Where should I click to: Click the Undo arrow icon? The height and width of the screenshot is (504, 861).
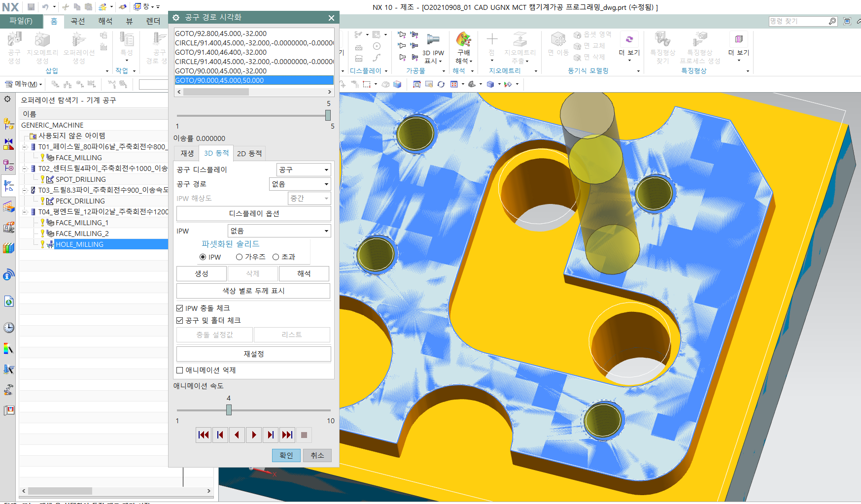pyautogui.click(x=45, y=7)
